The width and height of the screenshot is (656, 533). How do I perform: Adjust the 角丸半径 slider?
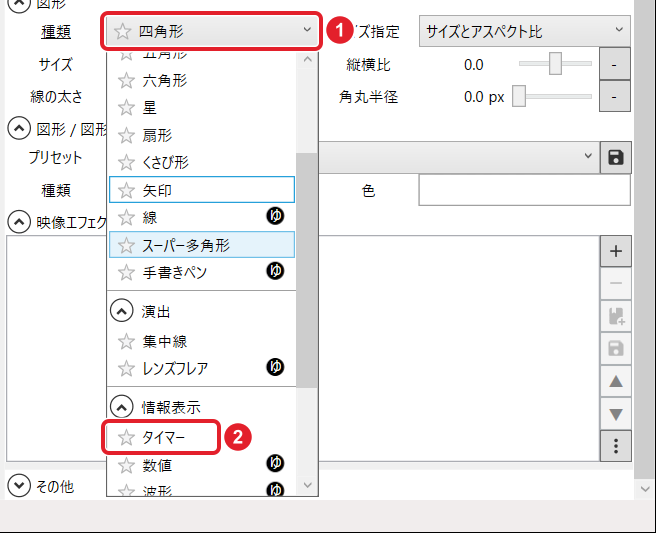tap(552, 96)
